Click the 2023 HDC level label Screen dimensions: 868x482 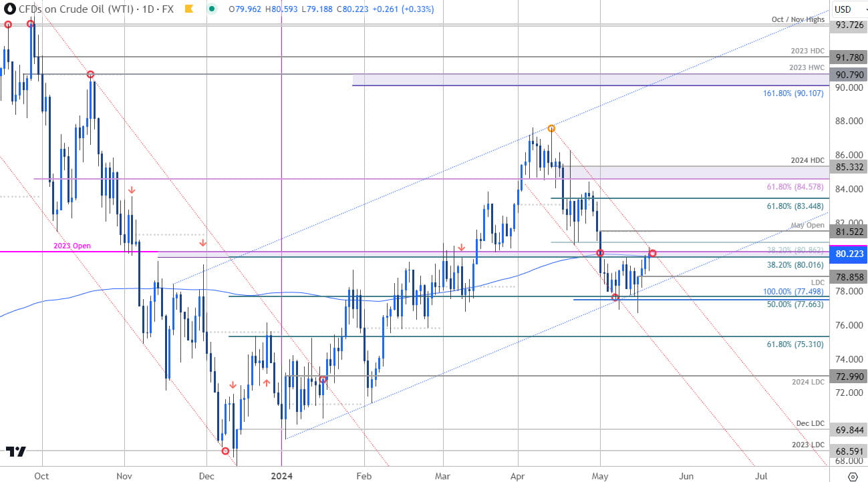pos(807,51)
